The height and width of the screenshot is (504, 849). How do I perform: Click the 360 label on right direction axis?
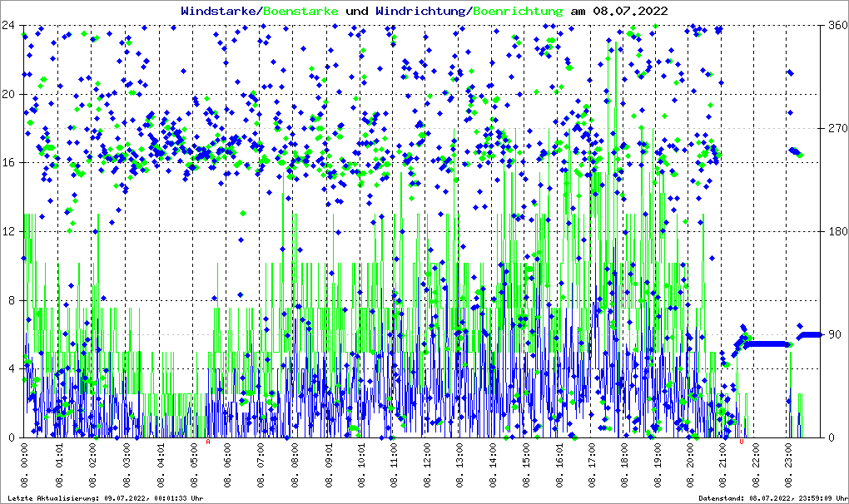pos(836,25)
